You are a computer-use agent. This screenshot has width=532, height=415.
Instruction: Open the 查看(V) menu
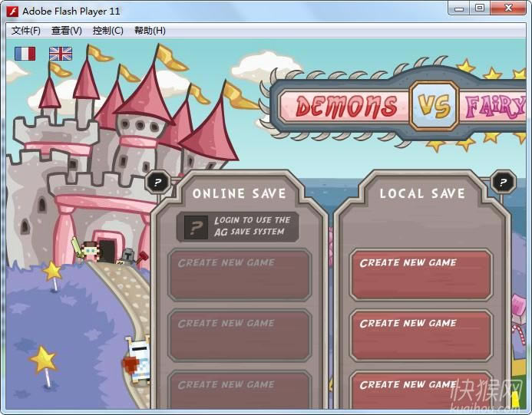tap(67, 31)
